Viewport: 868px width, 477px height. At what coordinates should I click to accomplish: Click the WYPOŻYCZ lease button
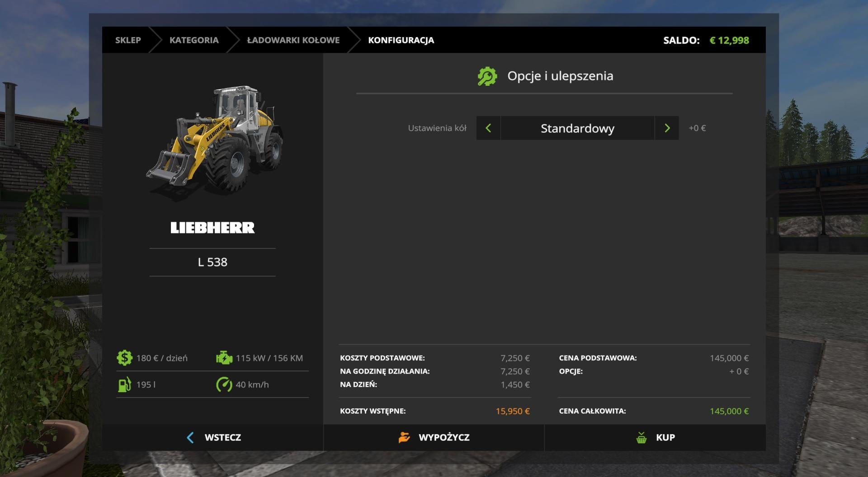[x=434, y=437]
